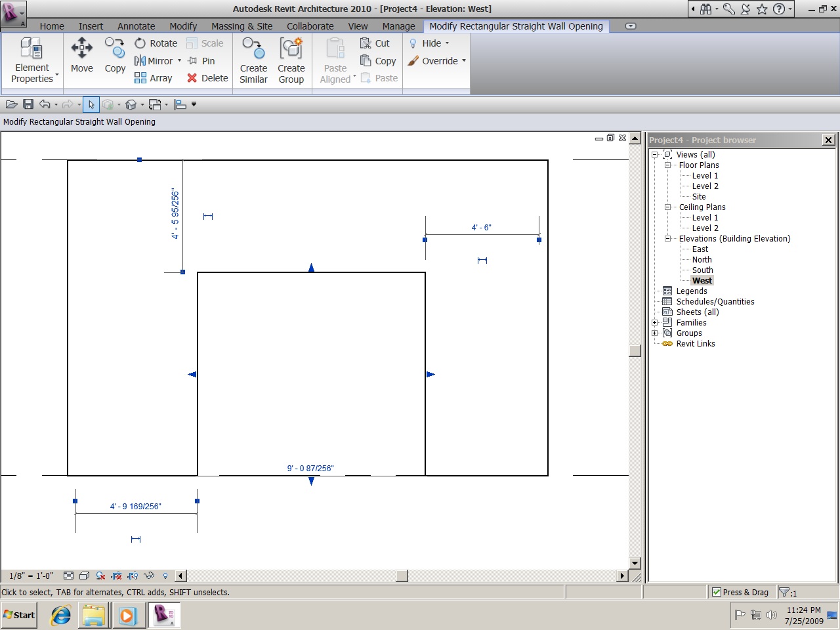Toggle the Press & Drag checkbox
Image resolution: width=840 pixels, height=630 pixels.
click(717, 592)
